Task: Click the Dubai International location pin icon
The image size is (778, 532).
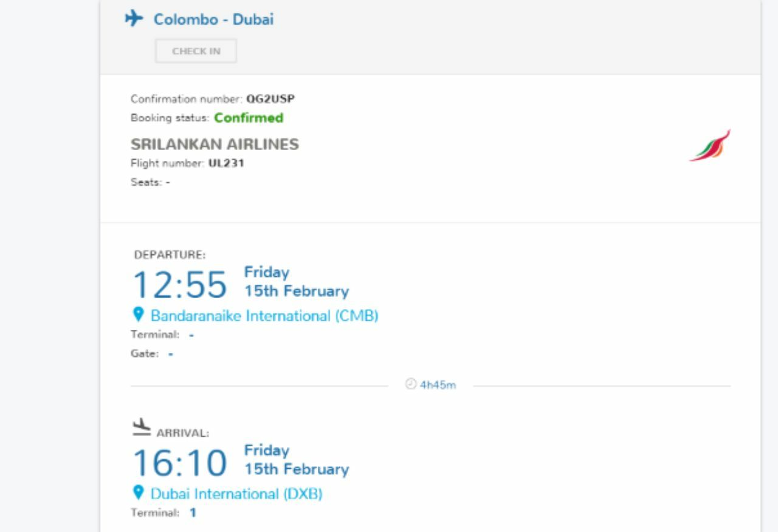Action: (x=139, y=493)
